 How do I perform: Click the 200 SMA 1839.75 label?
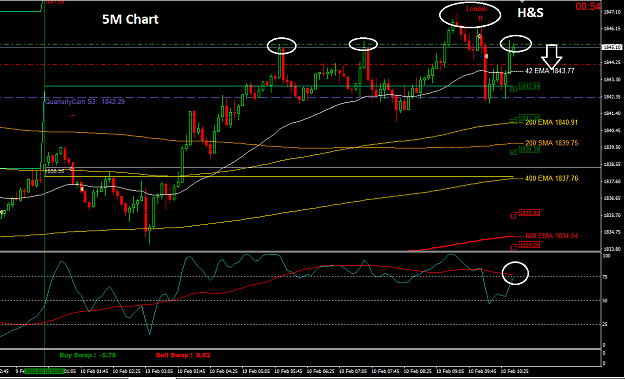tap(551, 143)
